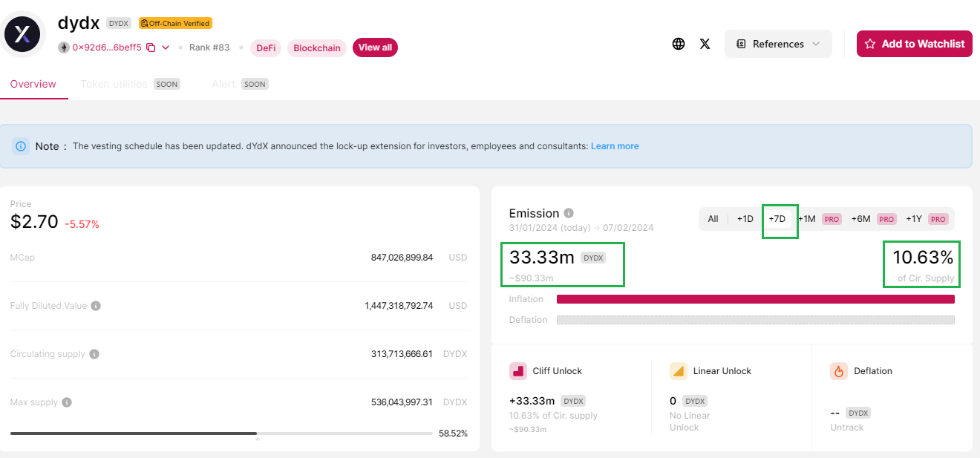
Task: Click the Circulating supply info icon
Action: (x=94, y=354)
